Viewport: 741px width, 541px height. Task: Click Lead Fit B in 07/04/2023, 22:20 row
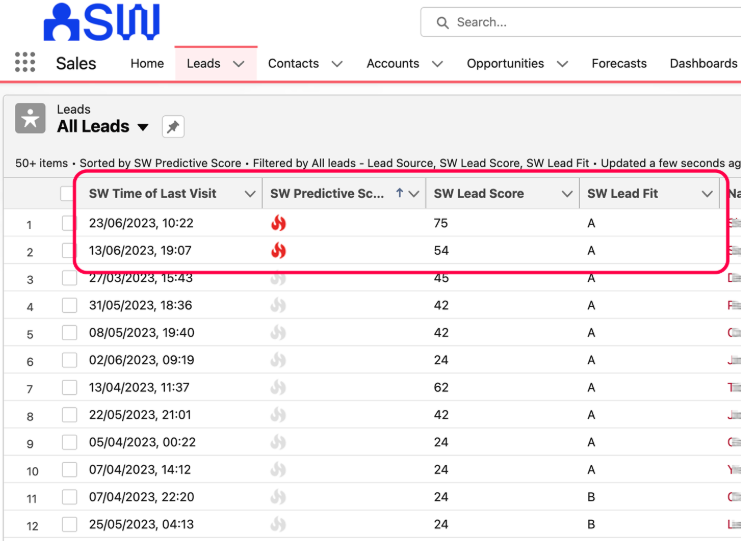(x=591, y=497)
